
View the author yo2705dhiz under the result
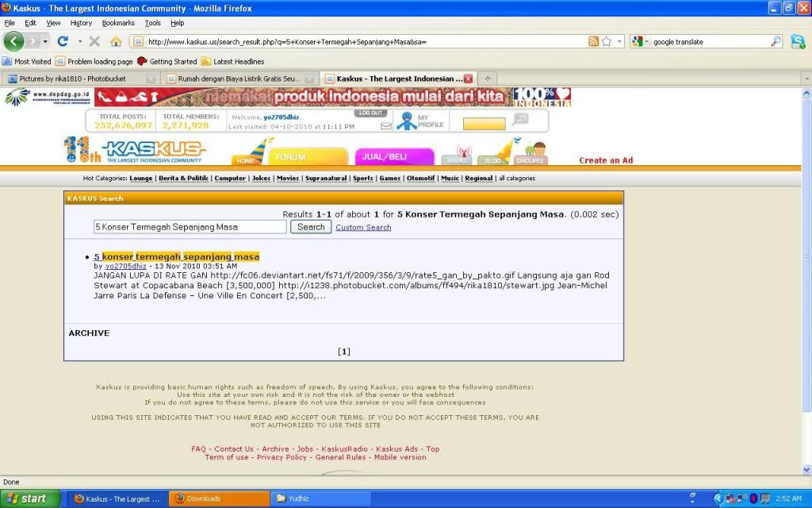tap(126, 266)
